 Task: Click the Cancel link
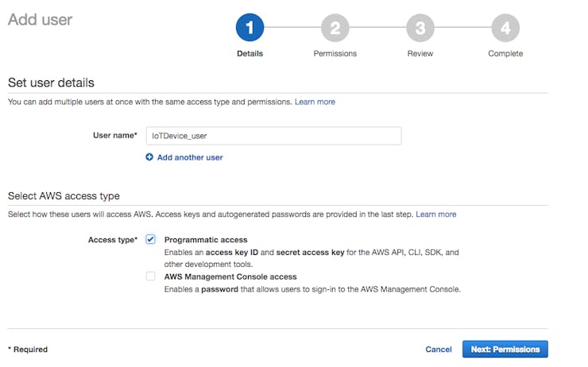tap(439, 350)
